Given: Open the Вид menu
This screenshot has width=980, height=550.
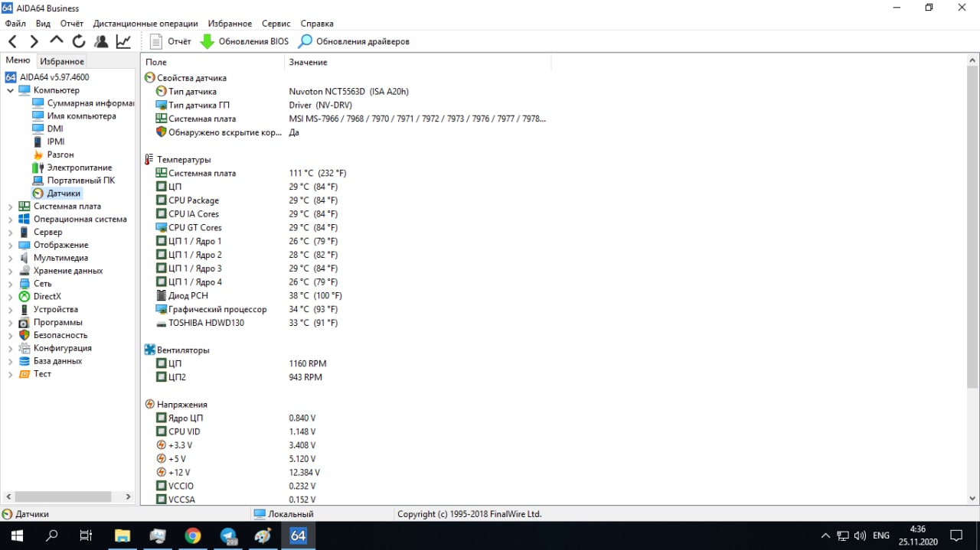Looking at the screenshot, I should (43, 24).
